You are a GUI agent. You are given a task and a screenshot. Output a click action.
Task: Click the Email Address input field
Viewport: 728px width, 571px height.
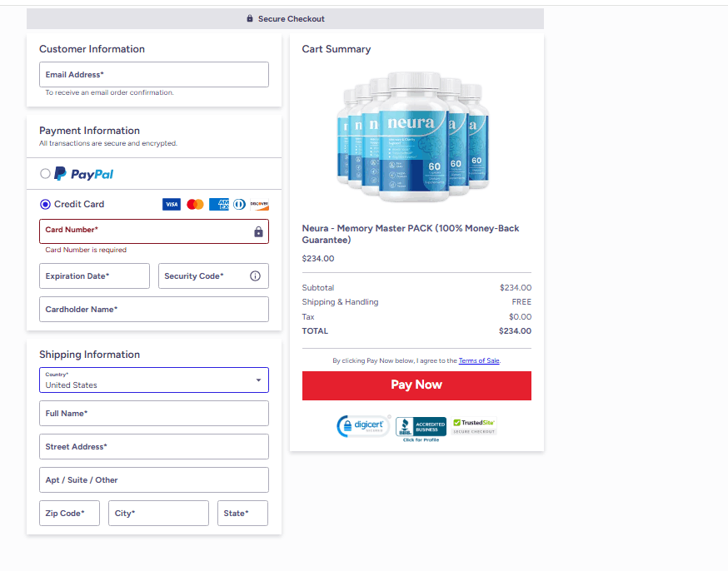point(154,74)
